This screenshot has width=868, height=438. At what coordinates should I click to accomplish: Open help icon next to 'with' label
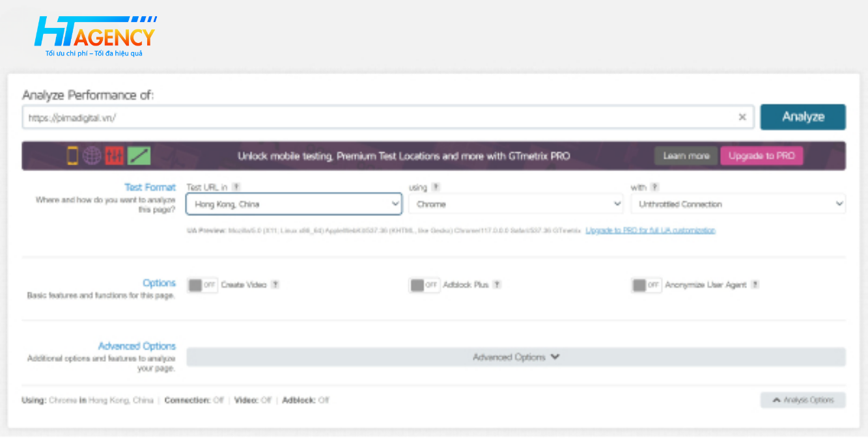(x=654, y=187)
